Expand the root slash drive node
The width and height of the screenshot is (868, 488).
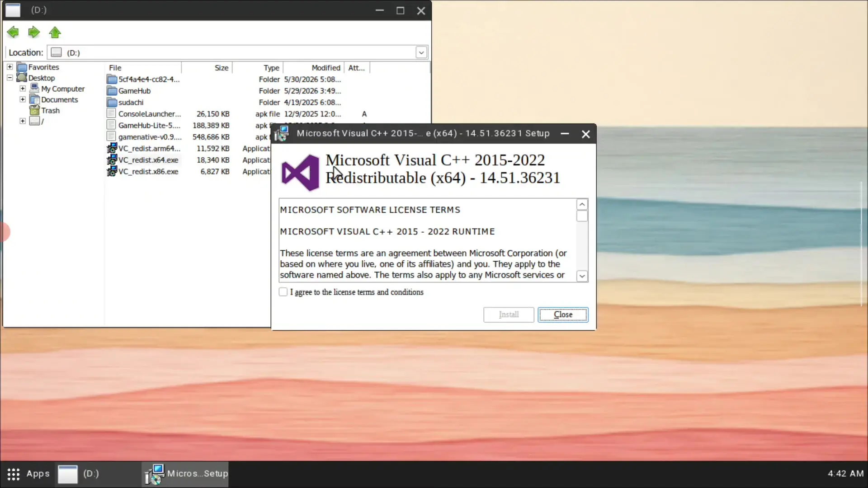click(x=23, y=121)
